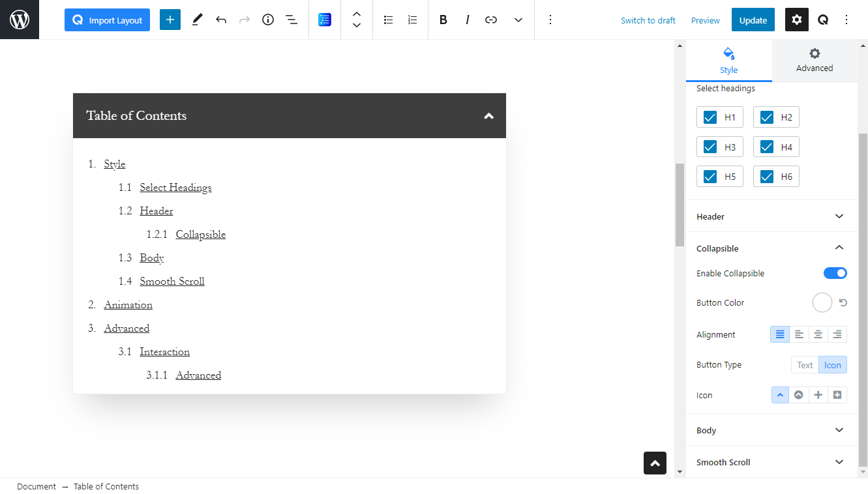868x494 pixels.
Task: Open the document info details icon
Action: click(x=268, y=20)
